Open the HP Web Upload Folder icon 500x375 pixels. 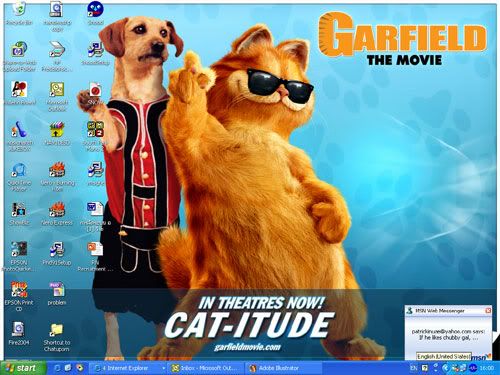[19, 49]
